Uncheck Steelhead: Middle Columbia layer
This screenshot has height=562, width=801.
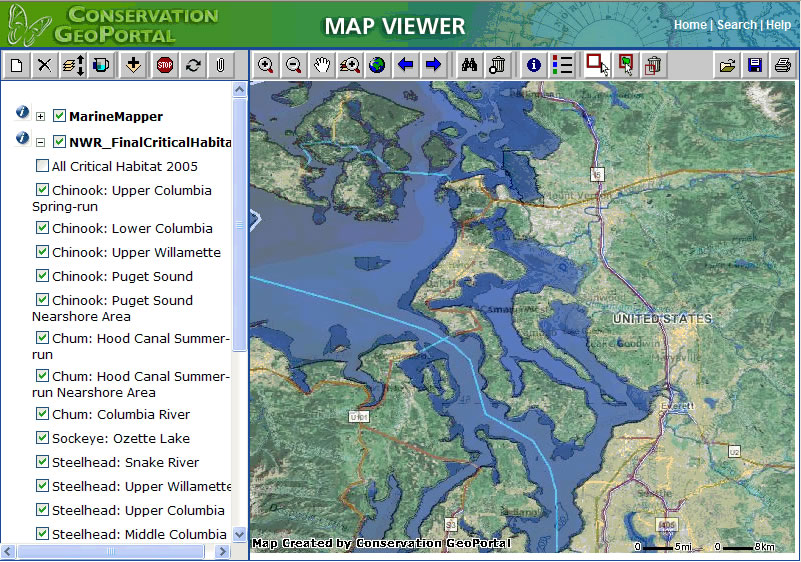42,533
